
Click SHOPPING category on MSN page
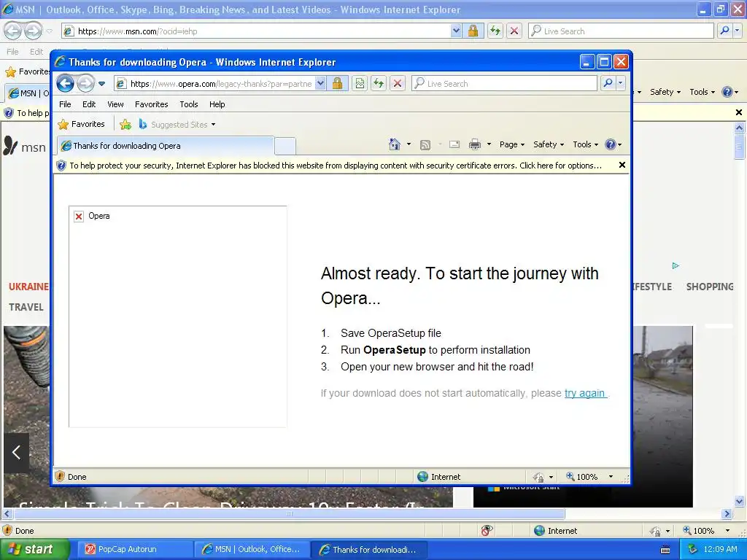[710, 287]
